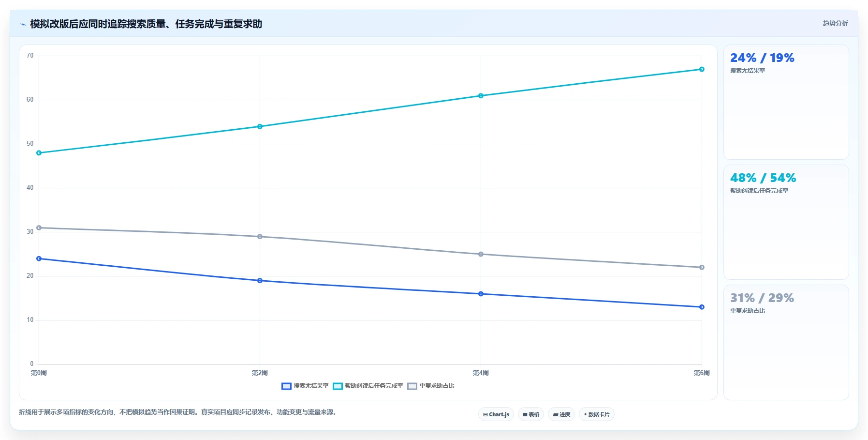Click the footer note starting 折线用于展示多项指标
This screenshot has height=440, width=868.
click(x=178, y=412)
